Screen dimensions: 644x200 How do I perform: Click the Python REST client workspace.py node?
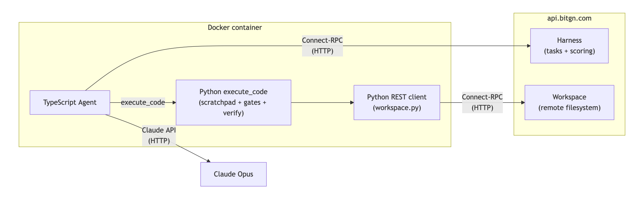[x=397, y=102]
